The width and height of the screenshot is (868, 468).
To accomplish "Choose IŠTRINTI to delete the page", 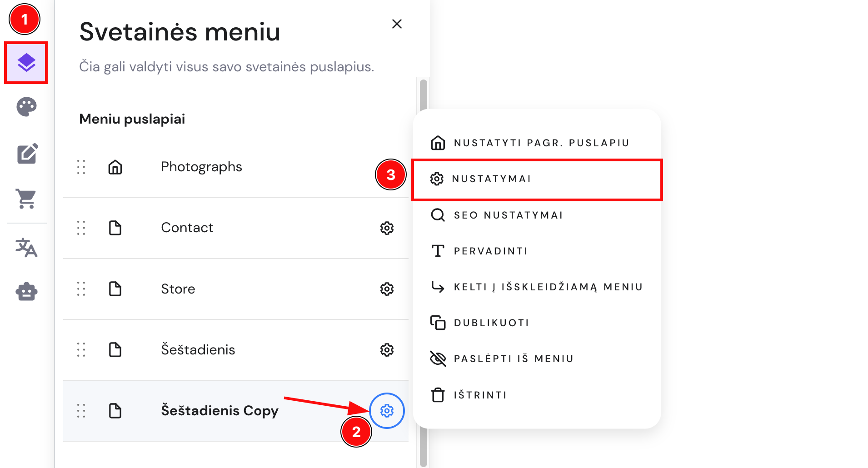I will tap(480, 395).
